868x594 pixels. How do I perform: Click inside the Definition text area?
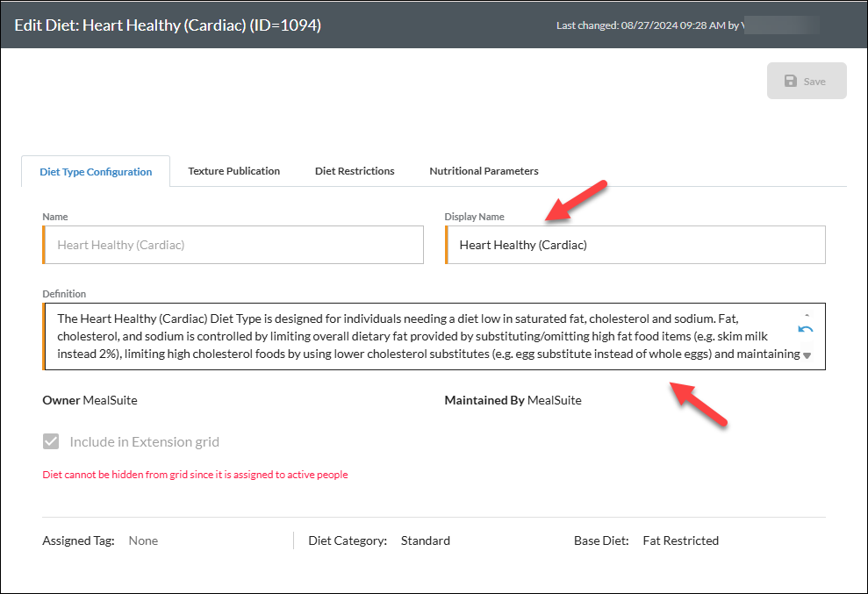click(x=434, y=336)
